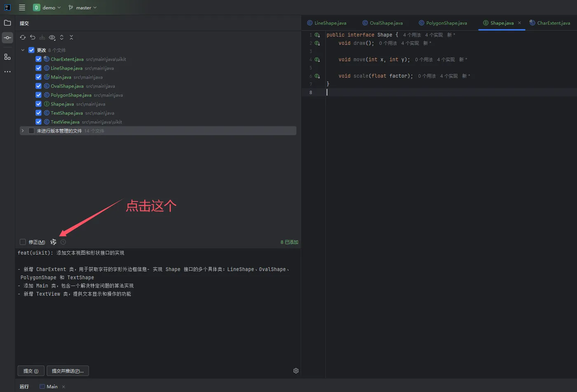Open the view options eye menu
The width and height of the screenshot is (577, 392).
coord(52,37)
